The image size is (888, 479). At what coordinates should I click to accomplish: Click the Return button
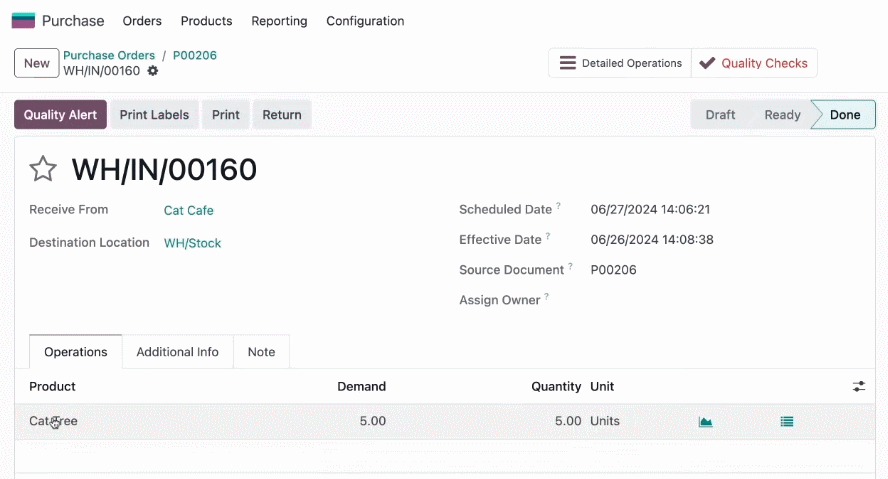281,114
